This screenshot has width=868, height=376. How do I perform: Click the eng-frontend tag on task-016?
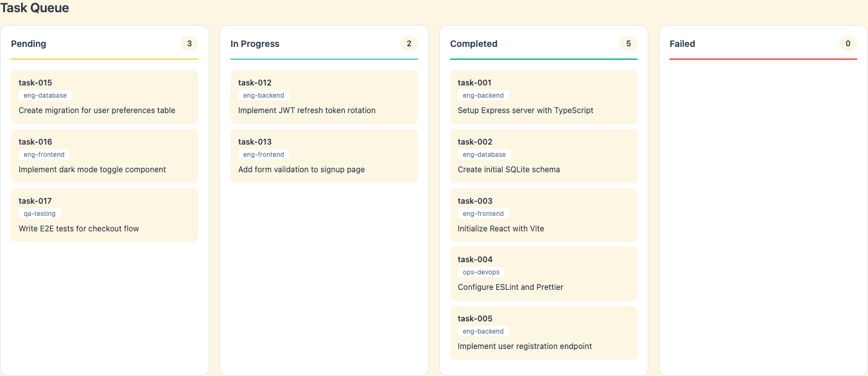click(x=44, y=154)
